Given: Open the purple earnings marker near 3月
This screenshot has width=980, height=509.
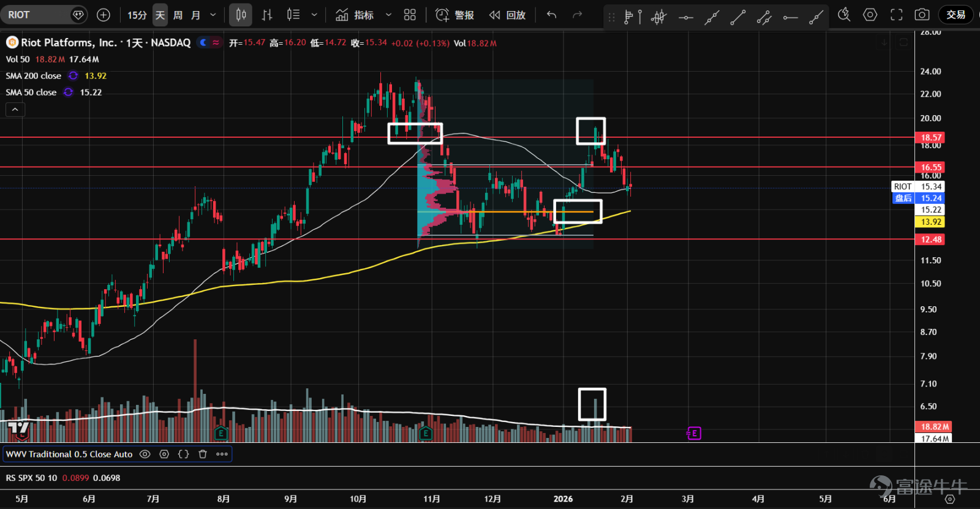Looking at the screenshot, I should [694, 434].
